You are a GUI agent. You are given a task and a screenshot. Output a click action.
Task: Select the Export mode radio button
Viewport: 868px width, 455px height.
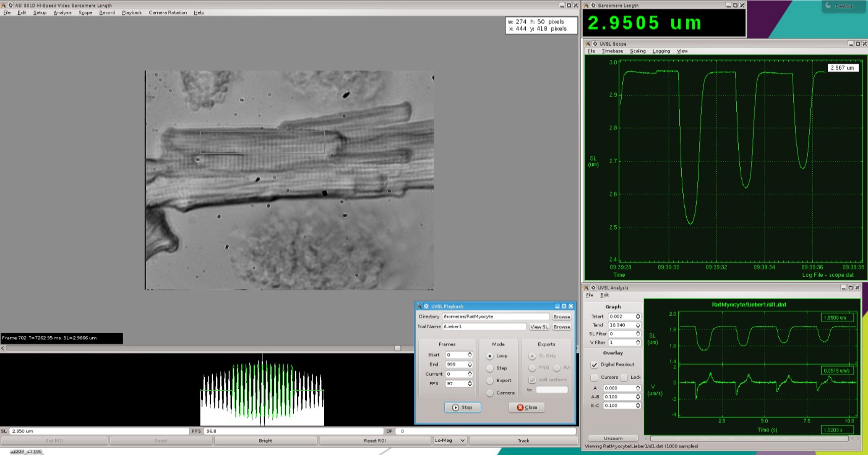pyautogui.click(x=490, y=380)
